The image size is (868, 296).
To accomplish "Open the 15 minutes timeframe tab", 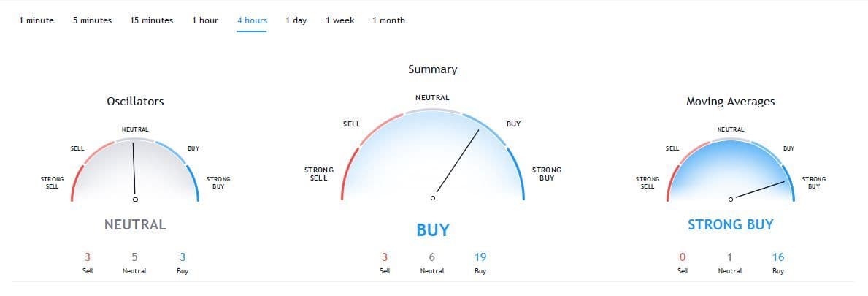I will [152, 20].
